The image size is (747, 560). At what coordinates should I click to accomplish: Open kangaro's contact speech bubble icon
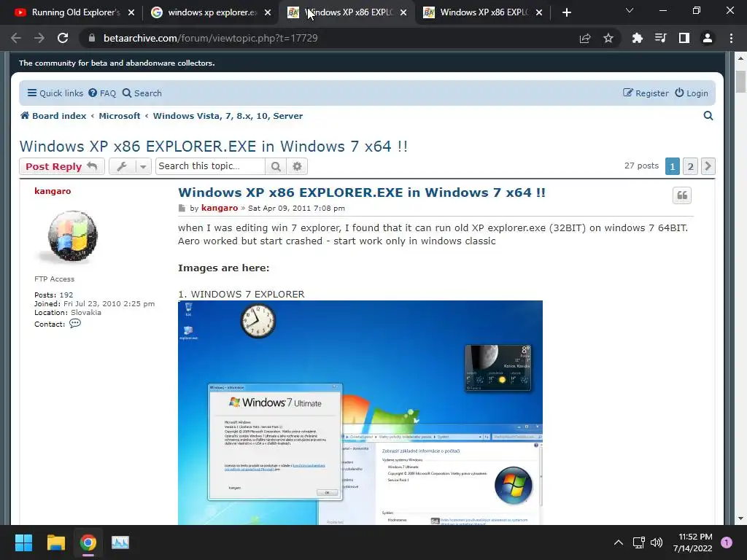point(75,323)
